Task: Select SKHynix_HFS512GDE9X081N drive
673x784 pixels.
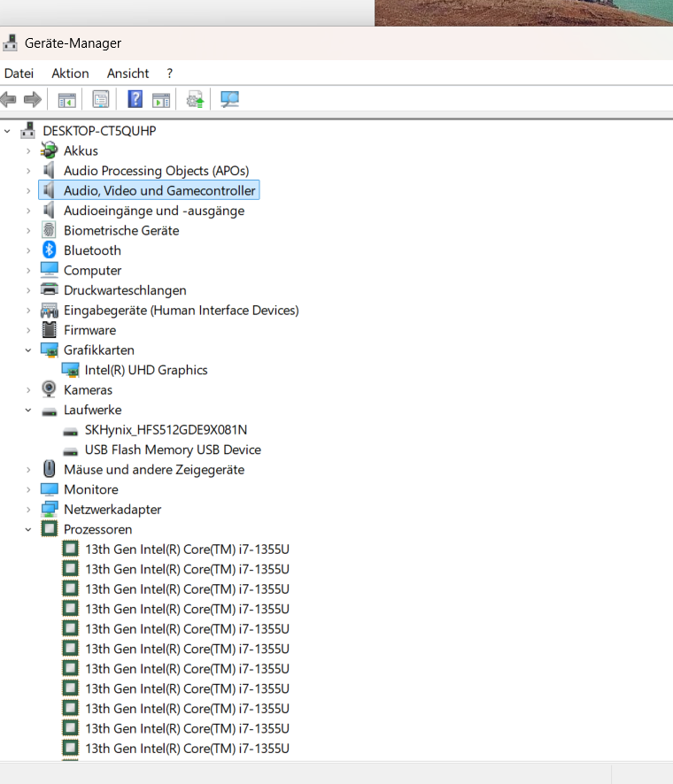Action: [166, 430]
